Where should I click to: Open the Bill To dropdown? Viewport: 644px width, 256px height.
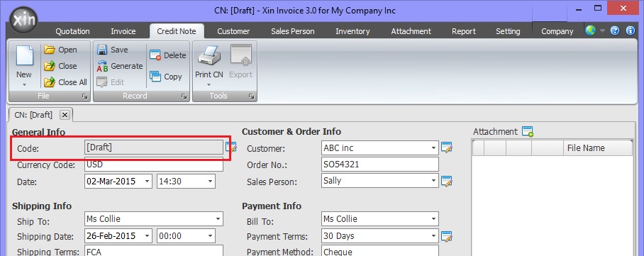pyautogui.click(x=434, y=219)
